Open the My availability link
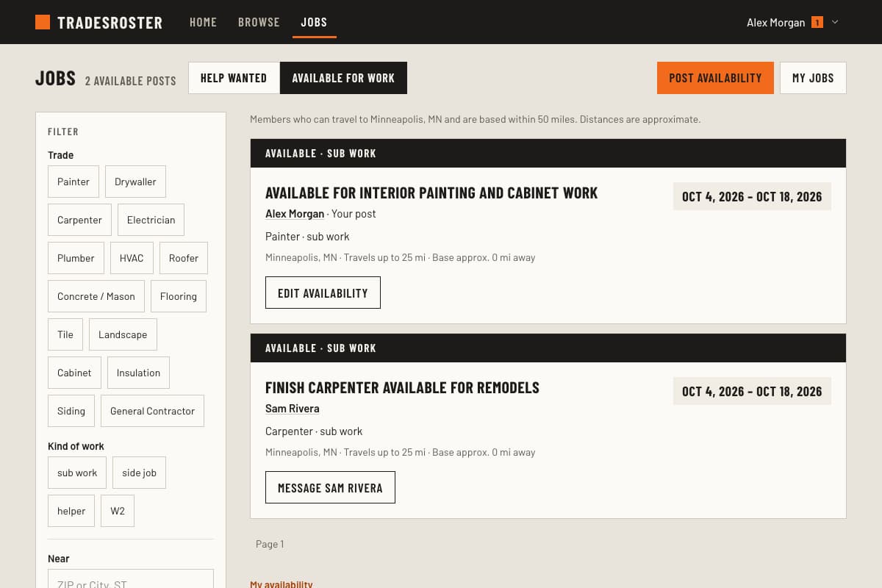This screenshot has width=882, height=588. (x=282, y=584)
